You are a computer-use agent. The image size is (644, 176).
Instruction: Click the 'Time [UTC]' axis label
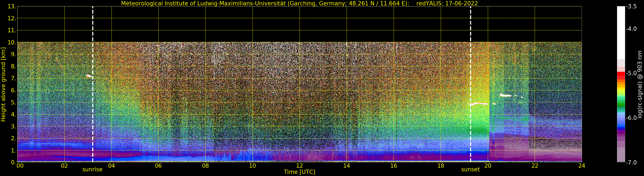pos(299,172)
